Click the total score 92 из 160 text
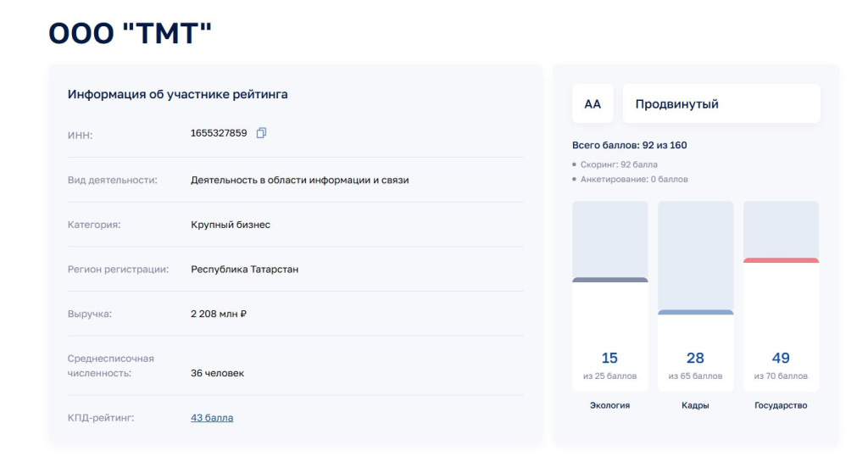This screenshot has width=868, height=462. pos(630,145)
